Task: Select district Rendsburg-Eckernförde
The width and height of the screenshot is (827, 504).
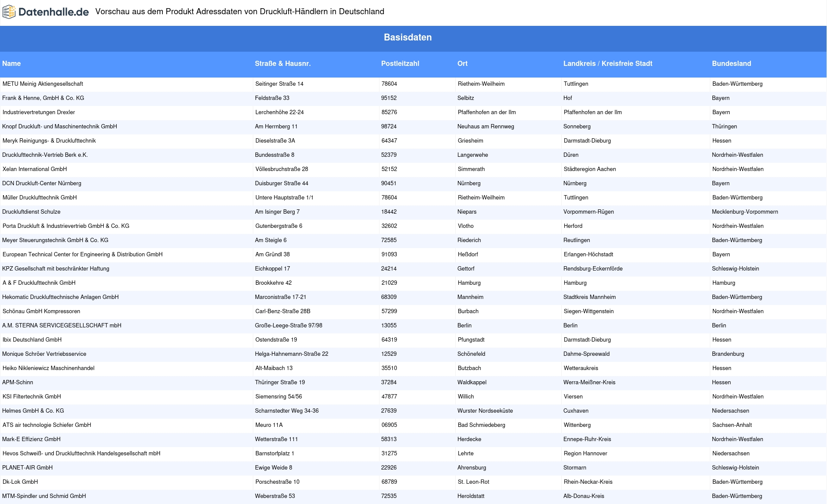Action: coord(593,269)
